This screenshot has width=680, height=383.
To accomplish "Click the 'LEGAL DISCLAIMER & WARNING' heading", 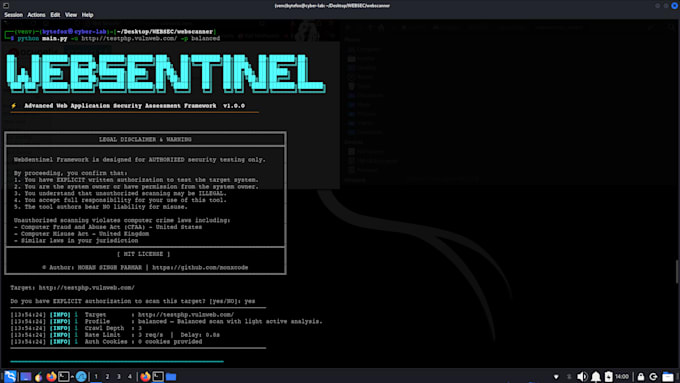I will pos(145,139).
